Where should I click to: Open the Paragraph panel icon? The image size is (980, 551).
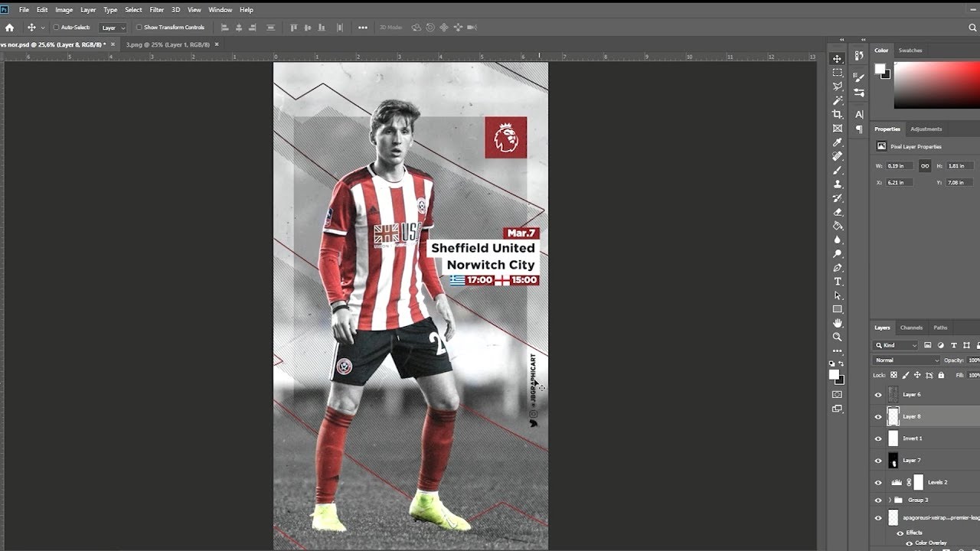(x=859, y=129)
